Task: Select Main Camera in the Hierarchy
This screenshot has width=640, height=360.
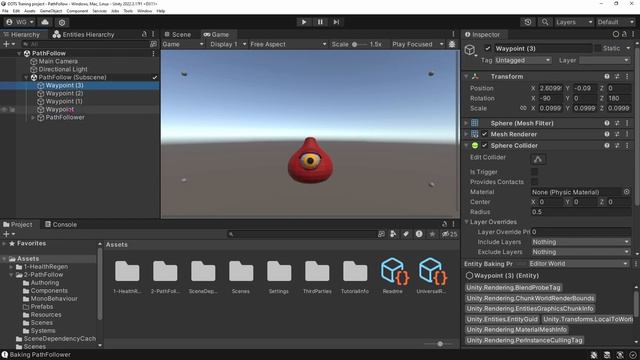Action: (x=58, y=61)
